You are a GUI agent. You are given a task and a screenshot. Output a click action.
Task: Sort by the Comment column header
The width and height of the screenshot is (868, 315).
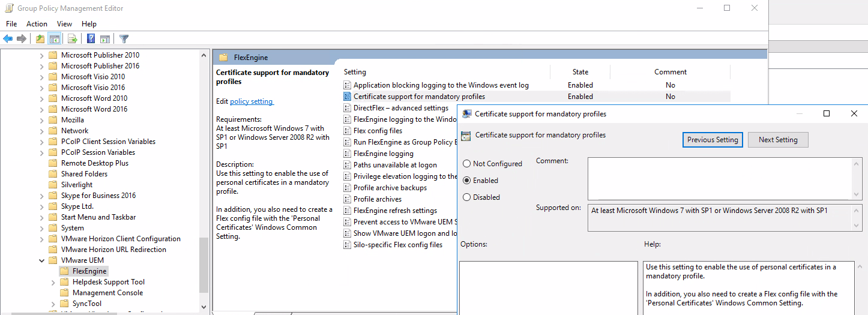[670, 72]
